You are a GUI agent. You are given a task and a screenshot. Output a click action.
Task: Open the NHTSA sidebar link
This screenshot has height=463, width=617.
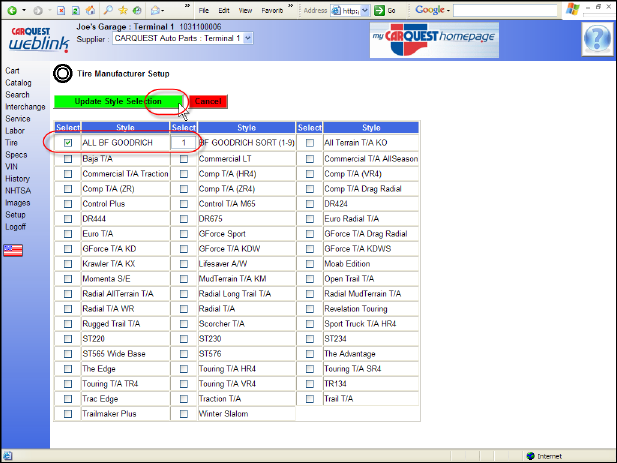tap(18, 191)
